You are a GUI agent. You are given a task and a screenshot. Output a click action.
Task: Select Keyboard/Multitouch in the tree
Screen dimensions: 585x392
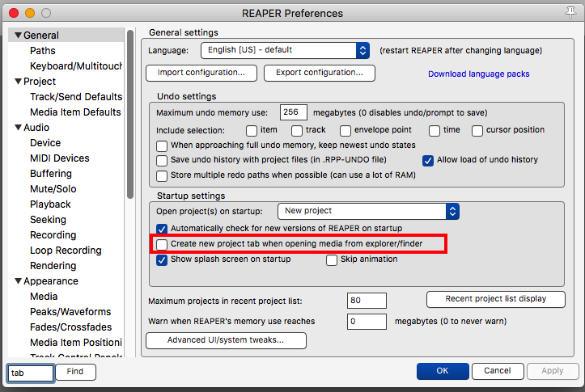click(x=76, y=66)
